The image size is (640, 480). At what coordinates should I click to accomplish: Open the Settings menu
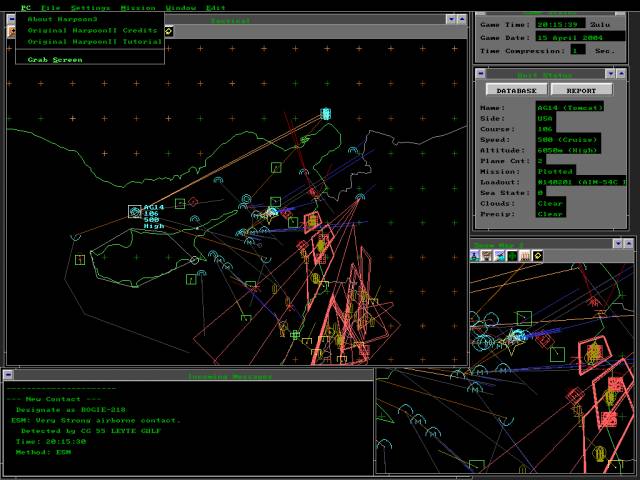[x=90, y=8]
